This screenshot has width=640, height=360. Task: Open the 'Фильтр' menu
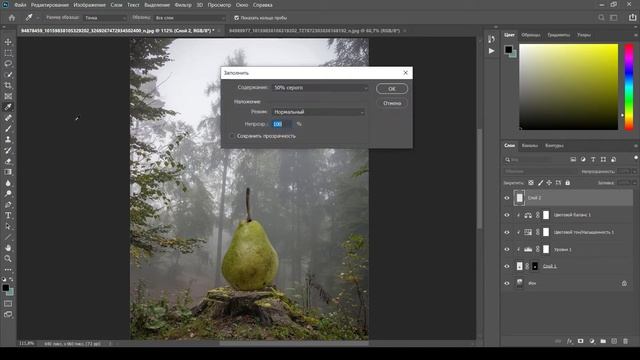[183, 5]
